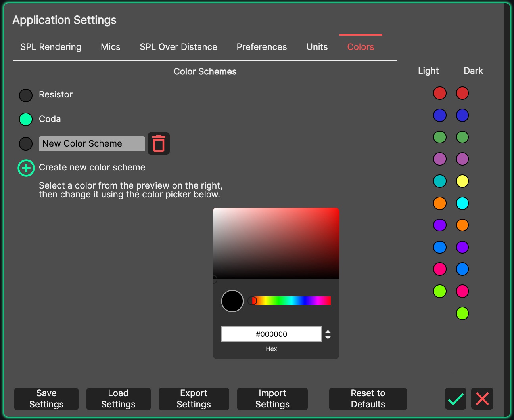Click the Load Settings button
Image resolution: width=514 pixels, height=420 pixels.
(x=119, y=399)
